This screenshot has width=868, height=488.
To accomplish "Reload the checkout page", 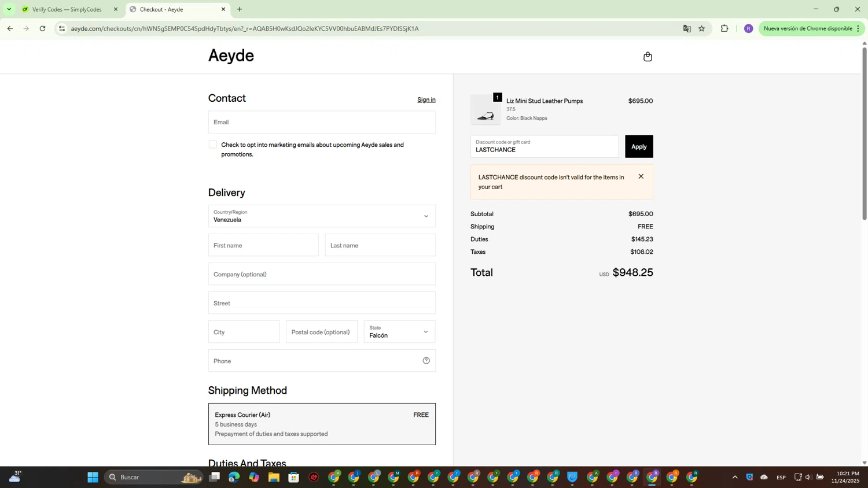I will pos(42,28).
